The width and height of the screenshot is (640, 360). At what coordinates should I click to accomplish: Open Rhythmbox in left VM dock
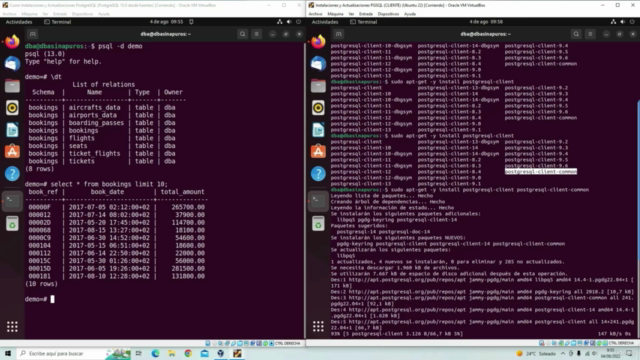[12, 108]
